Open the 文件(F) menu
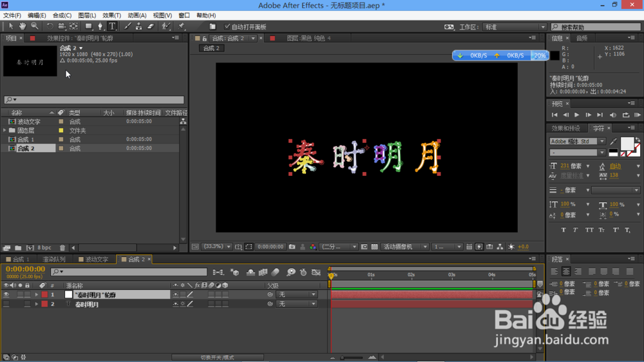 pos(12,15)
